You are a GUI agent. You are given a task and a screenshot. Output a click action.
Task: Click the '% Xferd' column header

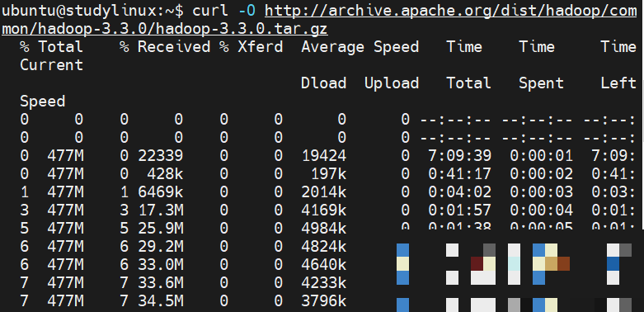pyautogui.click(x=251, y=47)
